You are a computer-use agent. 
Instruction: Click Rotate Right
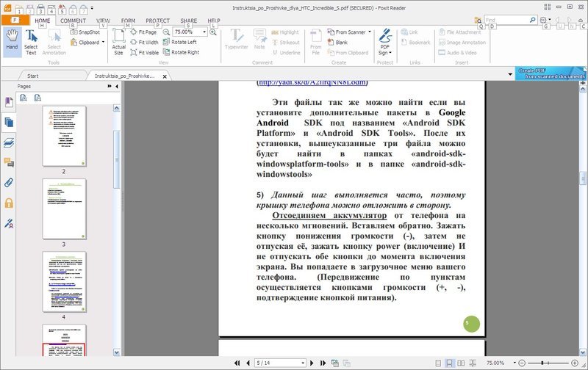pos(181,52)
